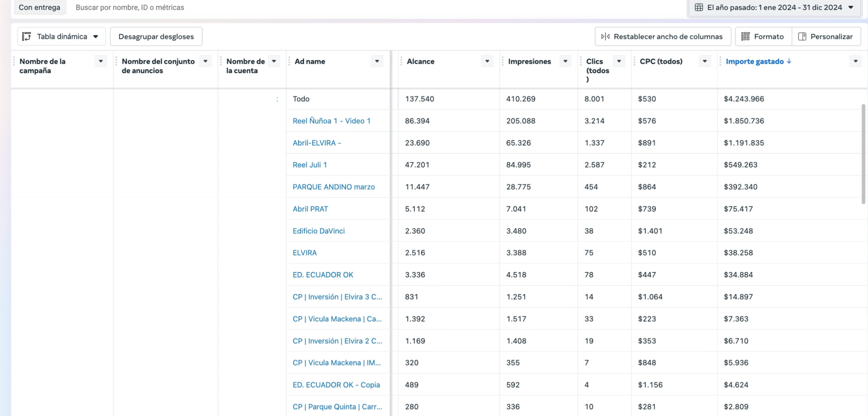868x416 pixels.
Task: Click Restablecer ancho de columnas button
Action: [x=663, y=37]
